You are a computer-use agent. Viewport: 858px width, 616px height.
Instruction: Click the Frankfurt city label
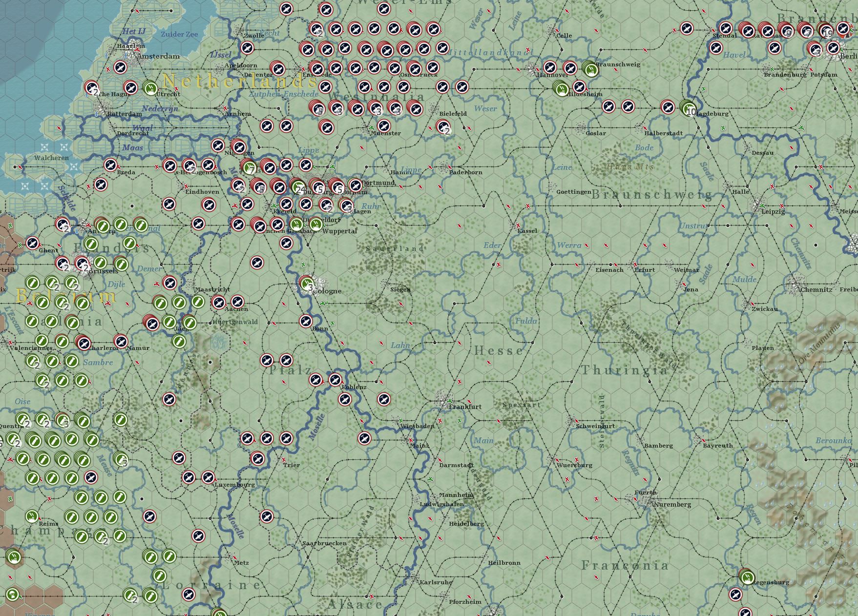pyautogui.click(x=465, y=407)
